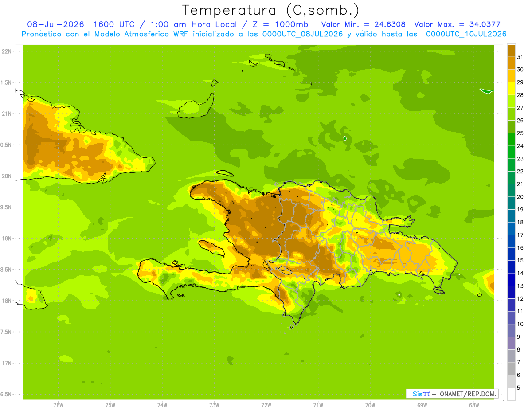Click the '20N' latitude axis label
The height and width of the screenshot is (411, 532).
point(6,176)
